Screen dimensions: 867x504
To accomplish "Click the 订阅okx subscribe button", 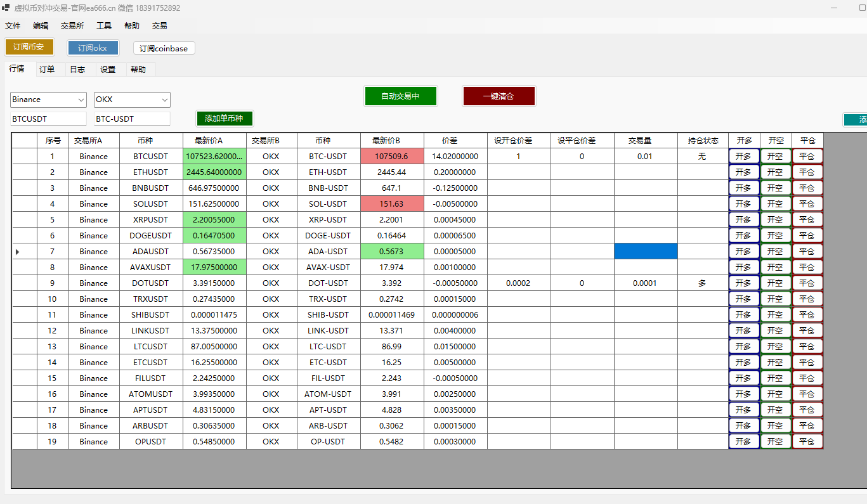I will 93,48.
